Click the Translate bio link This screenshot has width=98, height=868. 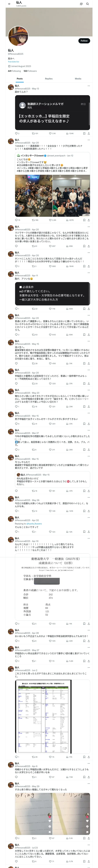click(x=14, y=62)
